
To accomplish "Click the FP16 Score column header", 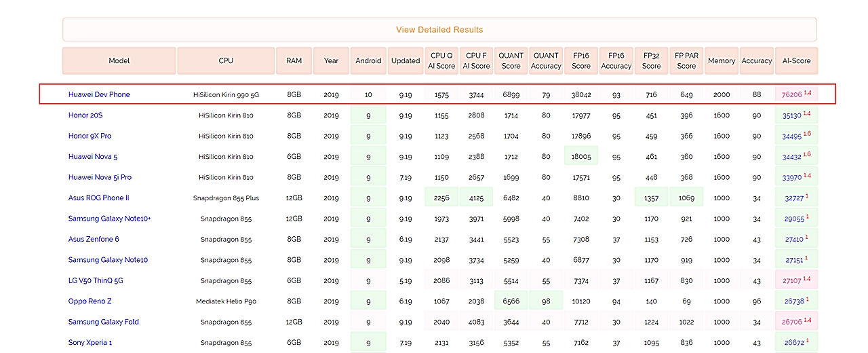I will pos(581,60).
